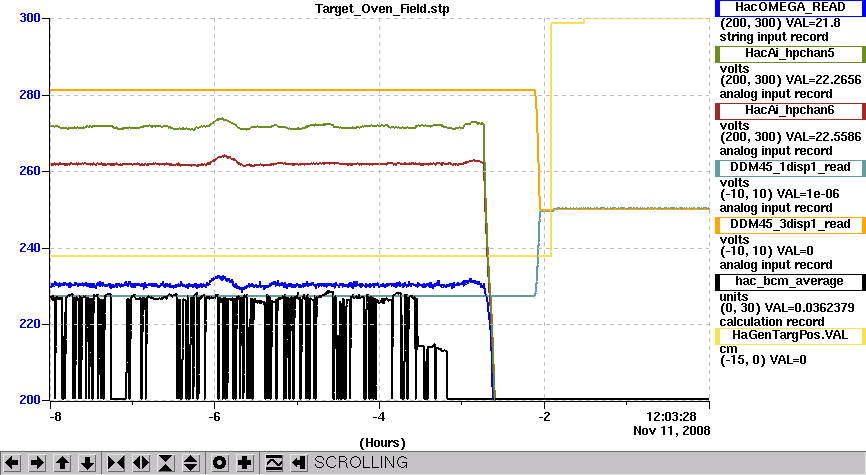This screenshot has height=475, width=866.
Task: Click the (-15, 0) VAL=0 range text
Action: (763, 360)
